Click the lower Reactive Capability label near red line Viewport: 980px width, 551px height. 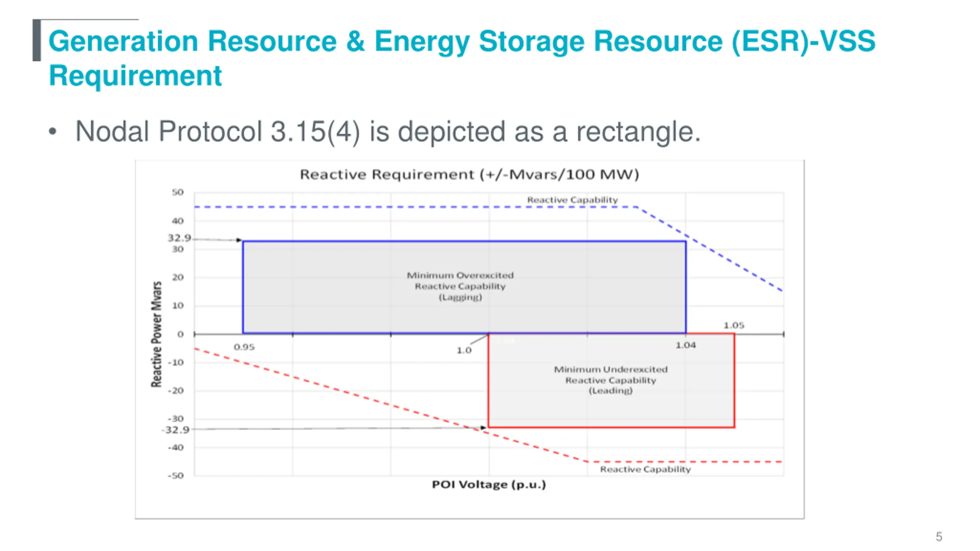pyautogui.click(x=645, y=469)
